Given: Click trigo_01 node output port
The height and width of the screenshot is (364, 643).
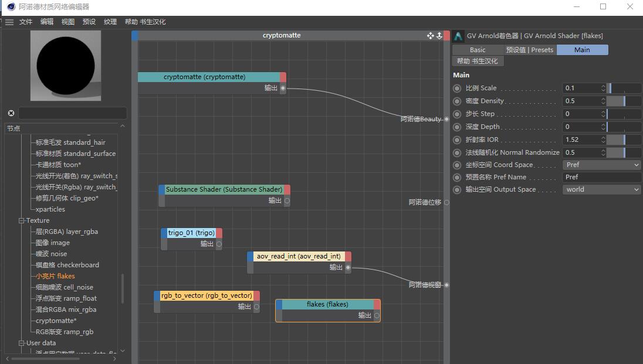Looking at the screenshot, I should tap(219, 244).
